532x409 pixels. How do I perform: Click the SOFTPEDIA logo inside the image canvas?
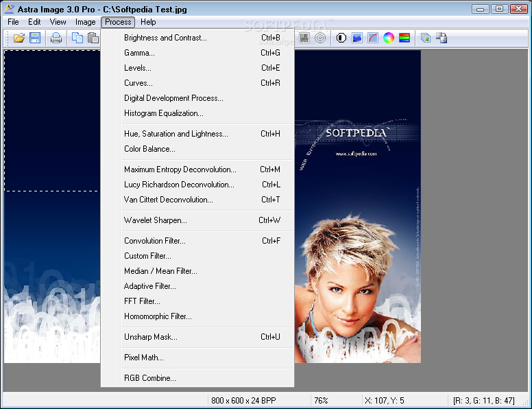pos(356,132)
